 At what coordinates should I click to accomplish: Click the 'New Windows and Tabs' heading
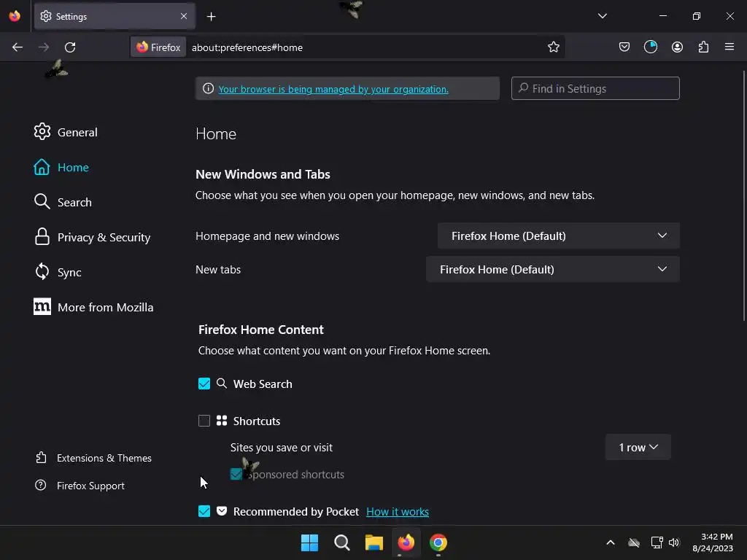[263, 174]
